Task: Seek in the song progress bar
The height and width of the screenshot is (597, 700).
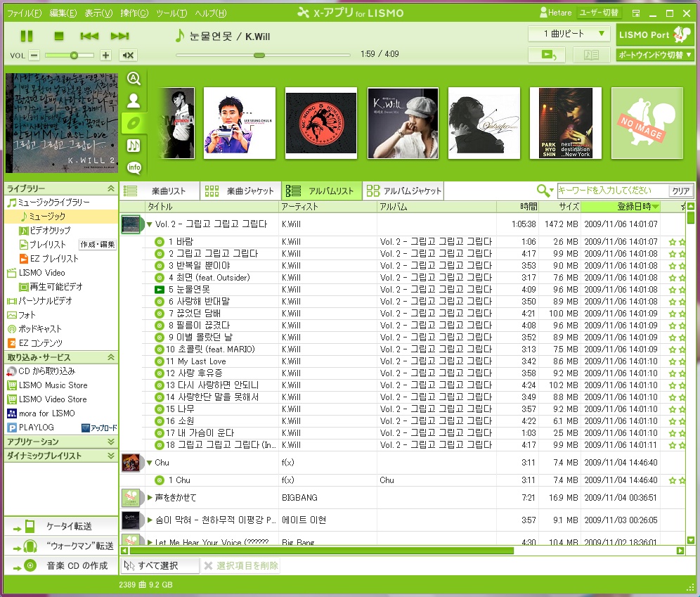Action: (263, 55)
